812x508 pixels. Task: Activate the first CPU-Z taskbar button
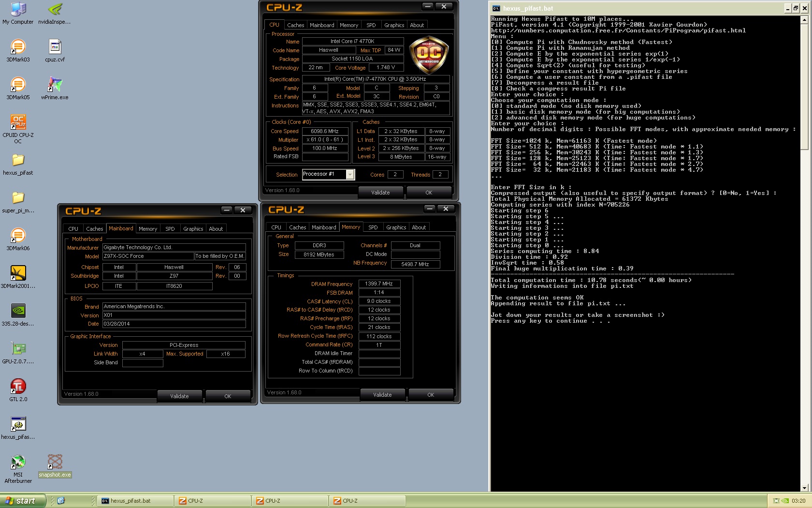pos(213,501)
